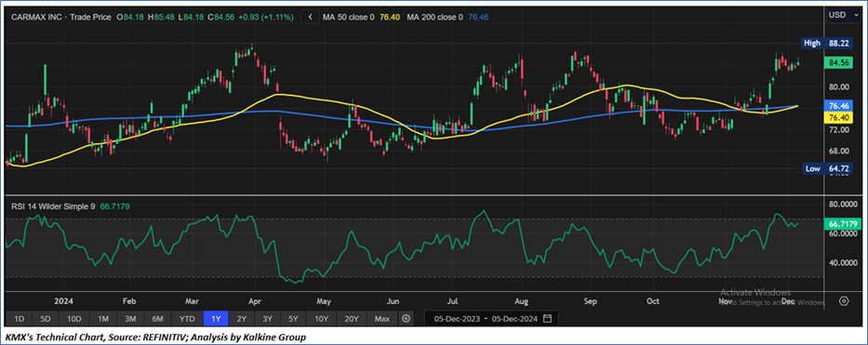868x345 pixels.
Task: Select the 2Y range
Action: (242, 318)
